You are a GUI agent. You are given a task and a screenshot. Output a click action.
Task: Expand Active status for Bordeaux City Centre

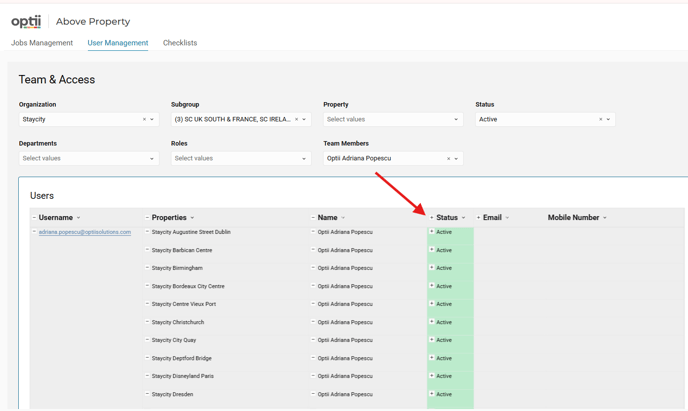(432, 286)
